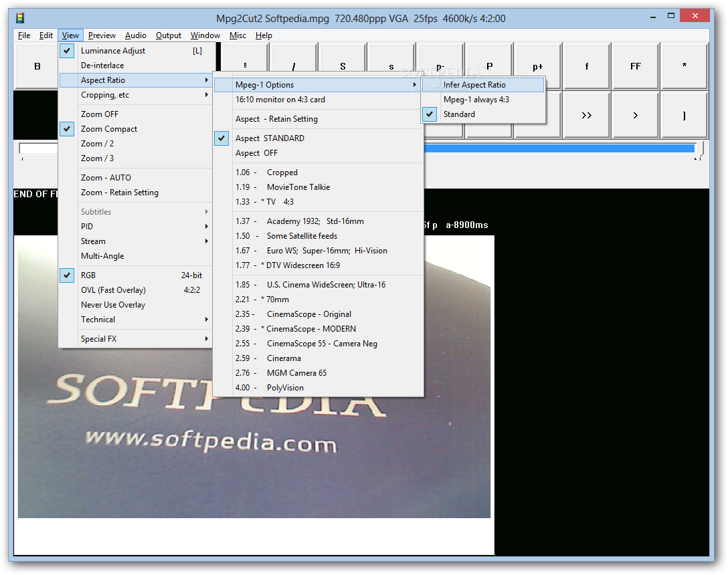728x575 pixels.
Task: Open the Output menu
Action: 169,35
